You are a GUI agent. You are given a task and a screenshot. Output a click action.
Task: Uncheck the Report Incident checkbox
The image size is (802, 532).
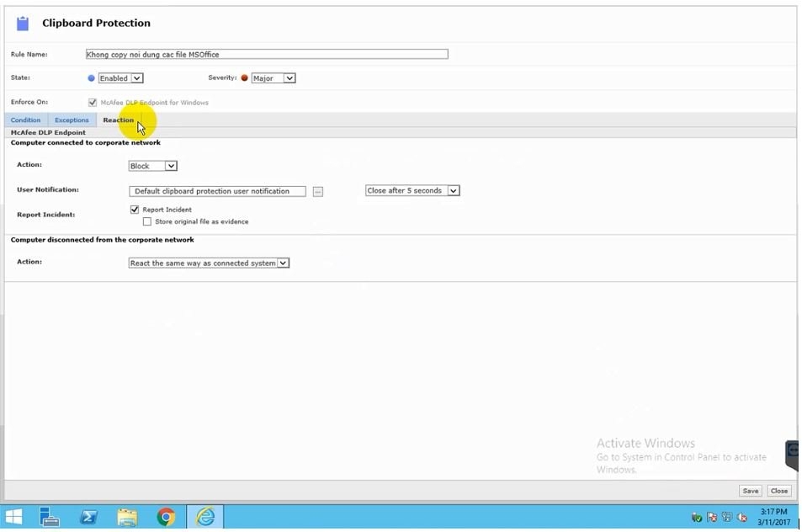pyautogui.click(x=135, y=210)
